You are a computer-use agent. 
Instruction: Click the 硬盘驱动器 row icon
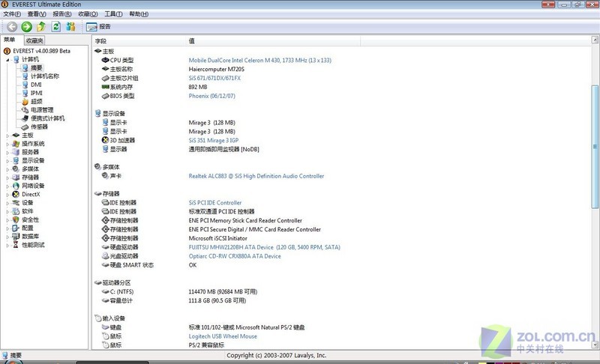tap(106, 247)
